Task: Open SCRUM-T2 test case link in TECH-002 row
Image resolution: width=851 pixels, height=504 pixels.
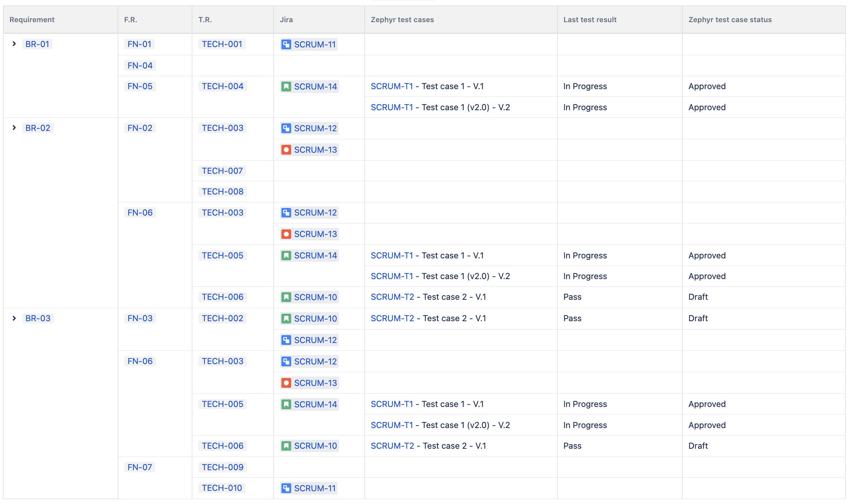Action: click(x=392, y=318)
